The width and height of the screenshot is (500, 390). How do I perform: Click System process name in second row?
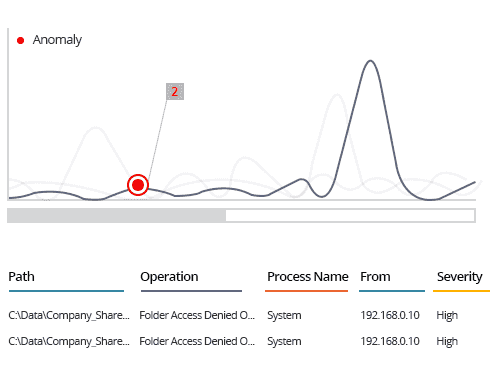coord(284,341)
